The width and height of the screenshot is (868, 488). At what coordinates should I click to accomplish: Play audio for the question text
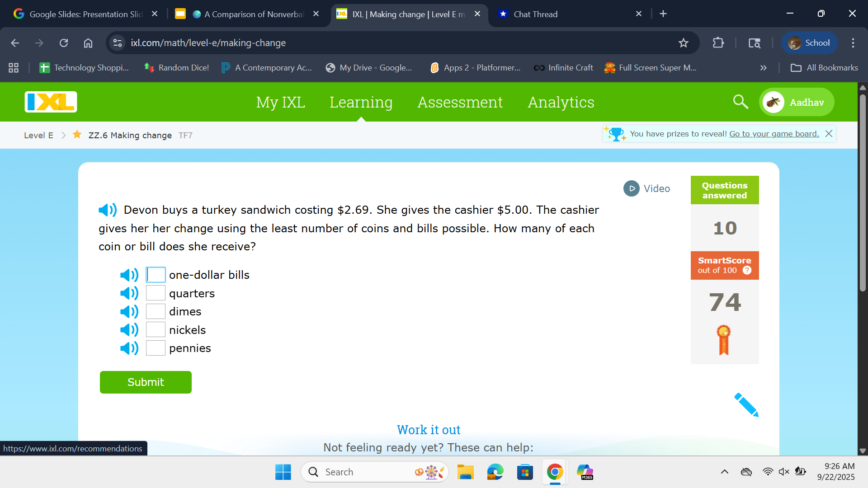pos(108,210)
